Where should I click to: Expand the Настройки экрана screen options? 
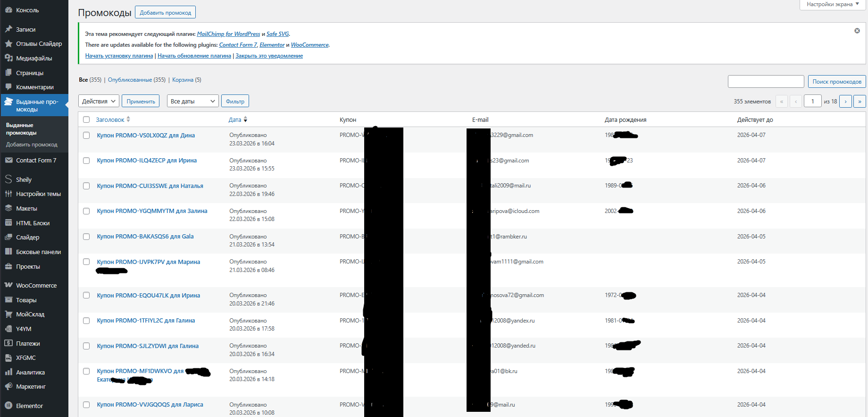(833, 4)
